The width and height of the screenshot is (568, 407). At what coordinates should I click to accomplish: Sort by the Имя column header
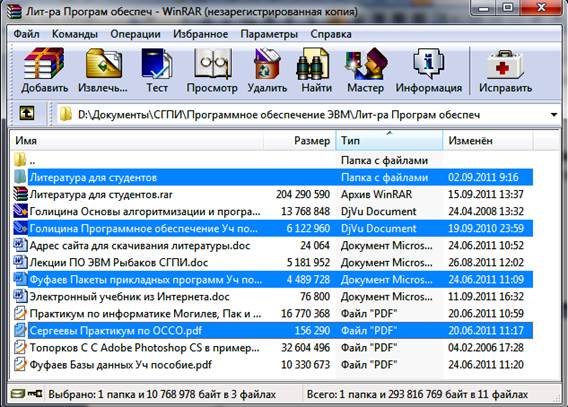click(x=137, y=140)
